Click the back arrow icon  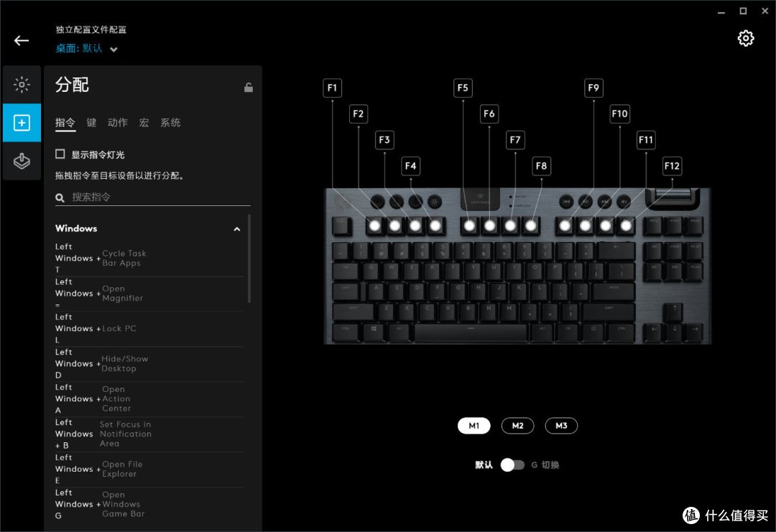pyautogui.click(x=22, y=40)
